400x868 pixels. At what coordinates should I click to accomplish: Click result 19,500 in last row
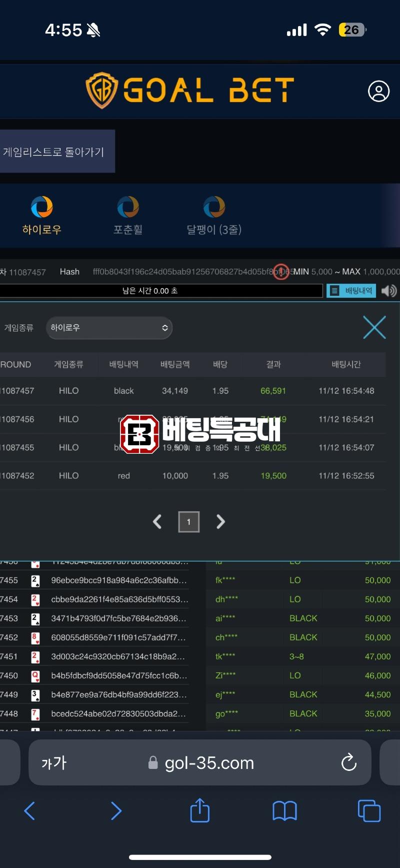pos(273,476)
